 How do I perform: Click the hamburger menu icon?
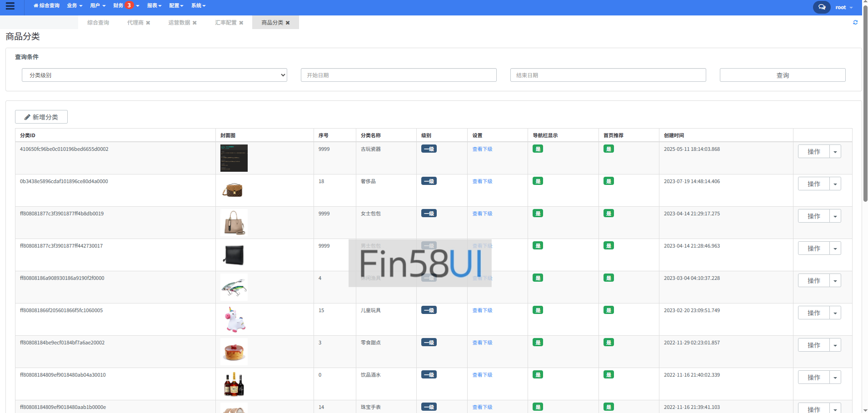10,6
